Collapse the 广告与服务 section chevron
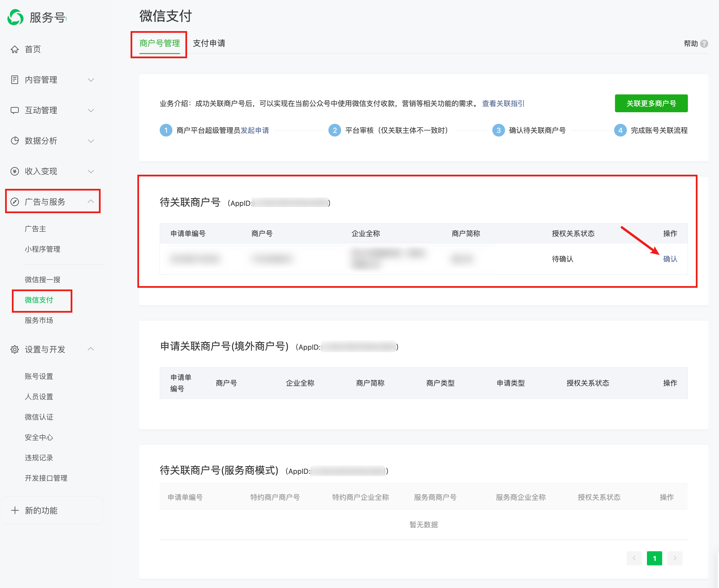The image size is (719, 588). click(91, 202)
